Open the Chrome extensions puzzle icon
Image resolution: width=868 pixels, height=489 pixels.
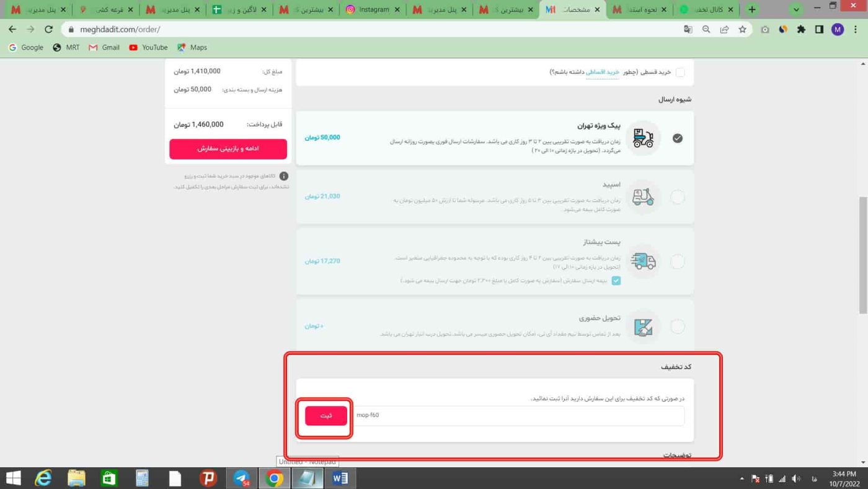[x=800, y=29]
